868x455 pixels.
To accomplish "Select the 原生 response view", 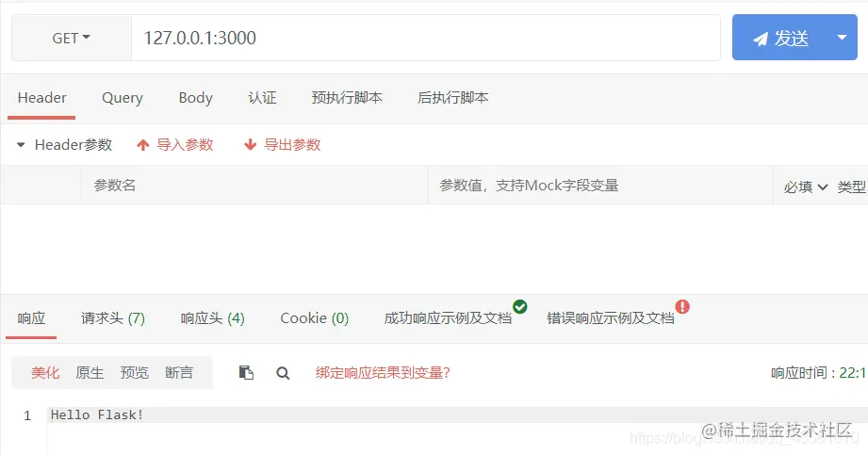I will point(90,372).
